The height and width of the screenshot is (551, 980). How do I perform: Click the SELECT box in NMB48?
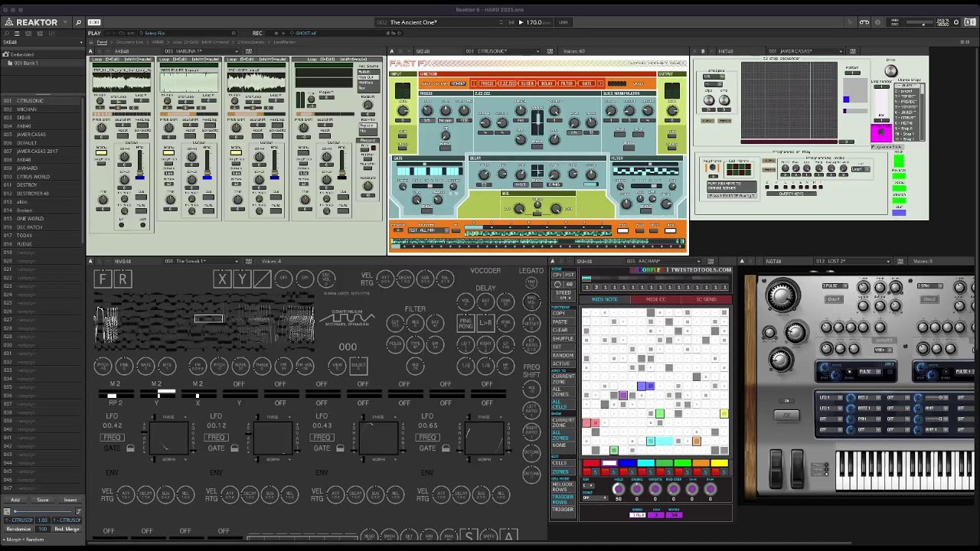tap(358, 366)
